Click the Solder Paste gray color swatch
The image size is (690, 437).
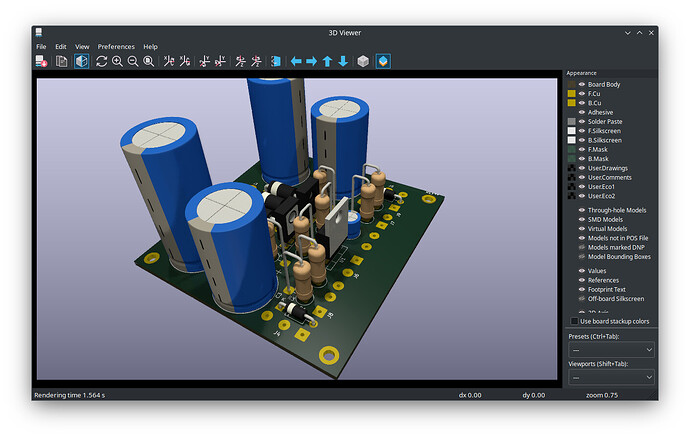pyautogui.click(x=572, y=121)
